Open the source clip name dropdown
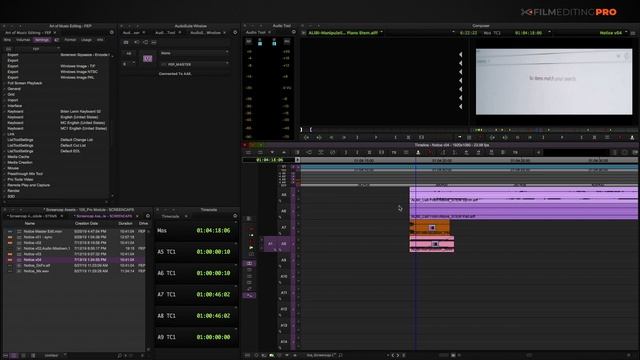The image size is (640, 360). [345, 33]
